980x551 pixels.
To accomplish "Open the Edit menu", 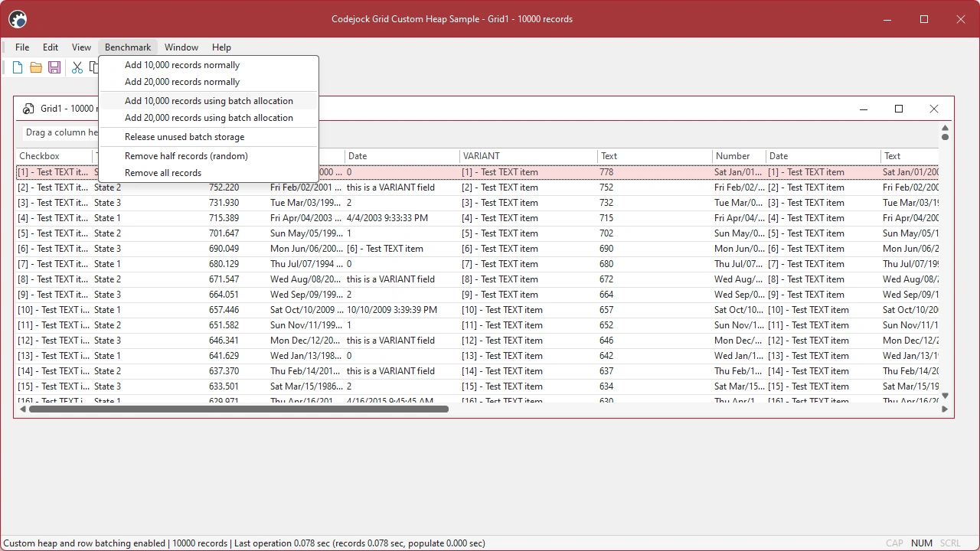I will coord(51,47).
